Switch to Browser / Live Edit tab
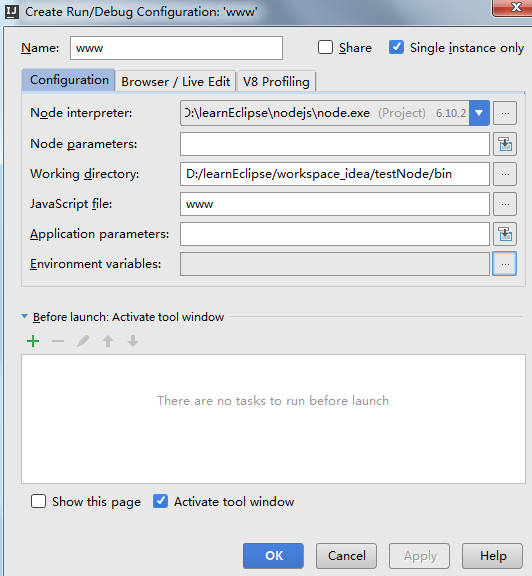The height and width of the screenshot is (576, 532). click(176, 81)
